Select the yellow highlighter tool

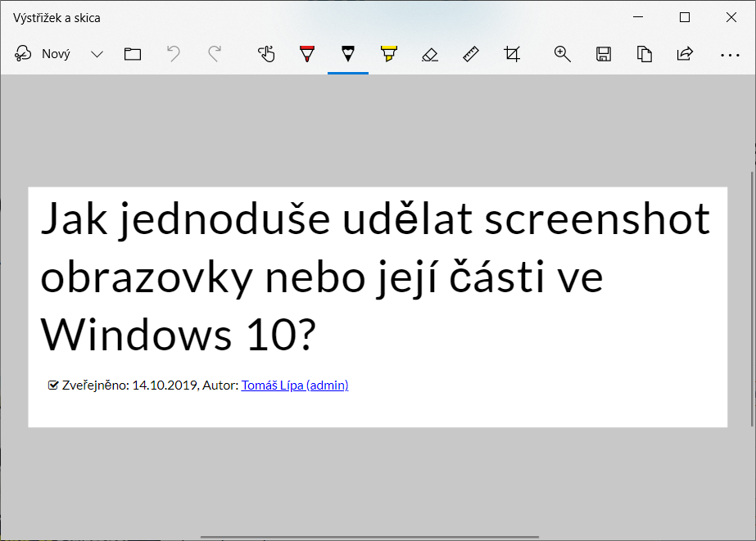[388, 54]
